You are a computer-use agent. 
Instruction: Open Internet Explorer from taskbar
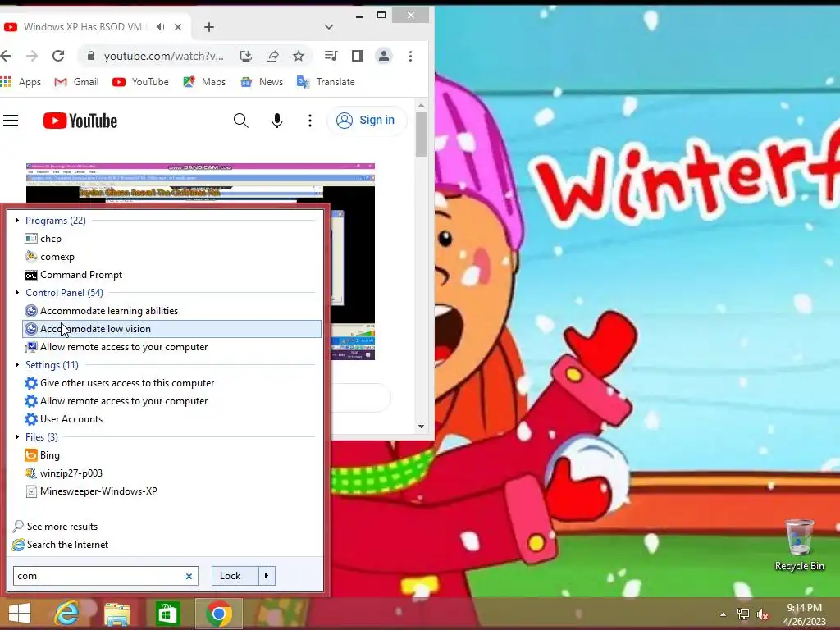point(67,614)
